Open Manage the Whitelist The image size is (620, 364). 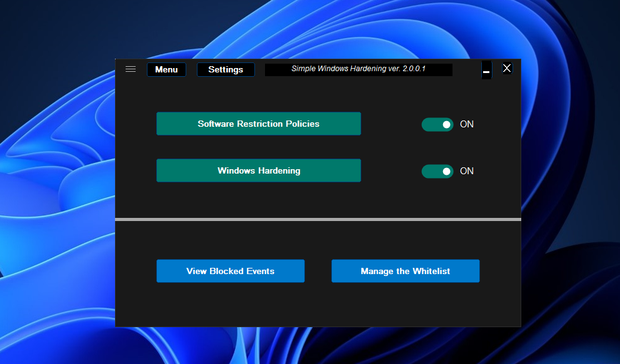(x=405, y=271)
